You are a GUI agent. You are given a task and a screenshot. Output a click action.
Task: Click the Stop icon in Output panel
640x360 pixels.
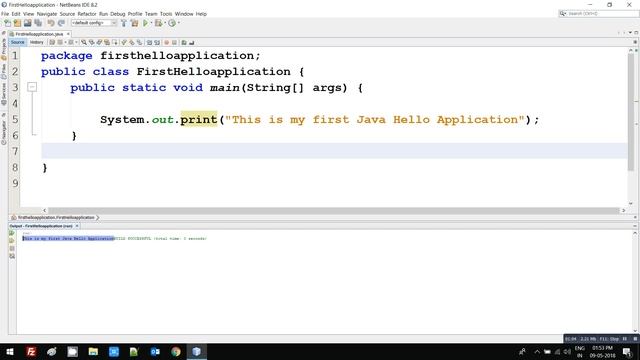pos(12,248)
